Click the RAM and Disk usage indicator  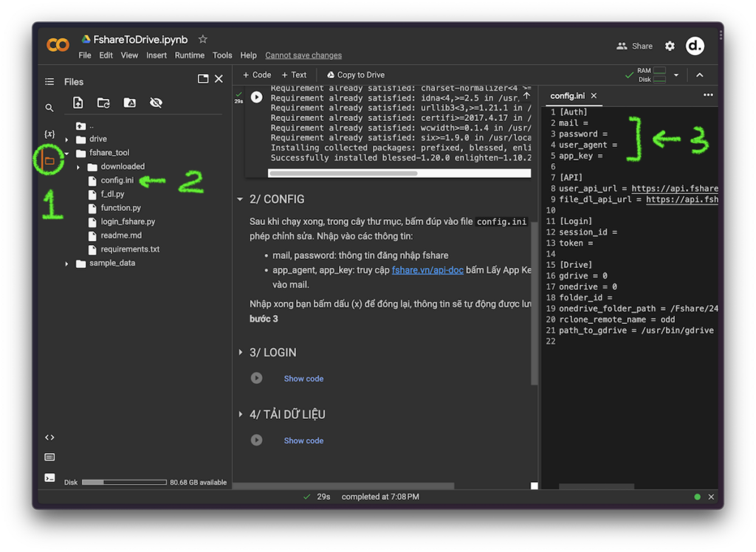coord(651,75)
